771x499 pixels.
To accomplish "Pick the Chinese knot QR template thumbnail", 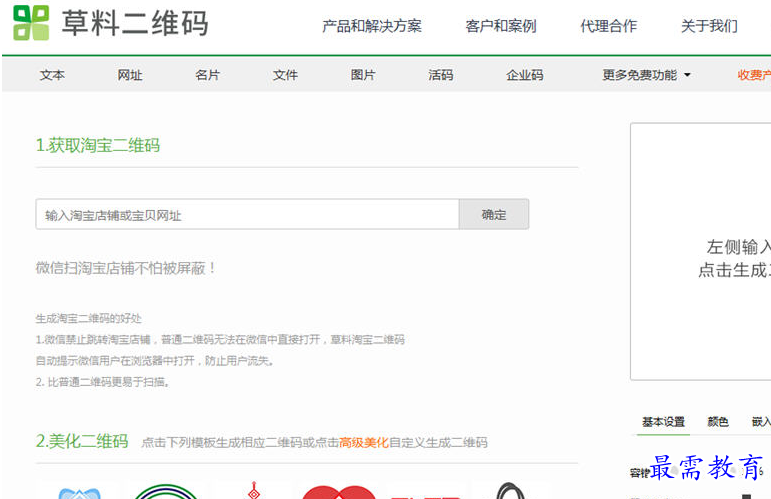I will [x=254, y=490].
